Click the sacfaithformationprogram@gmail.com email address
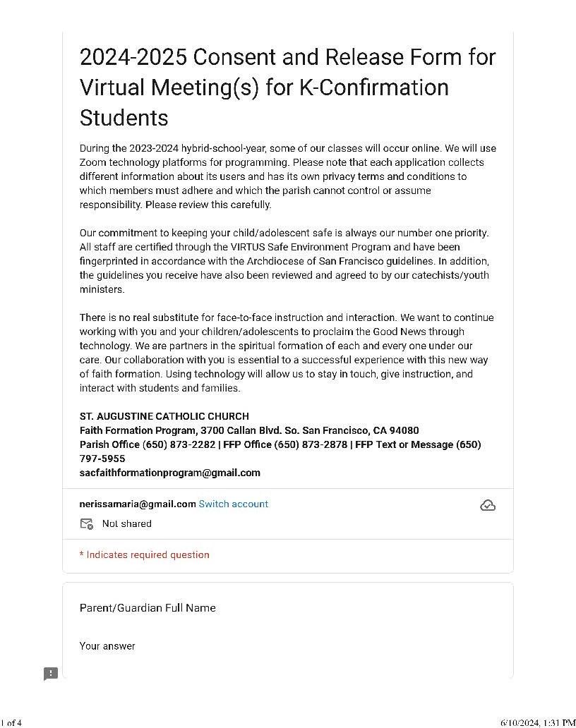576x728 pixels. [169, 473]
